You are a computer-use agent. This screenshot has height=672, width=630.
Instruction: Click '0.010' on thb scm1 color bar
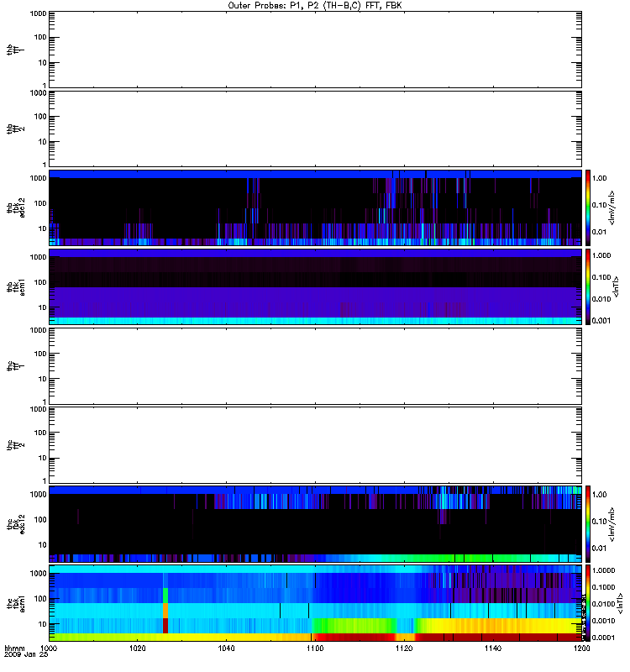(601, 299)
